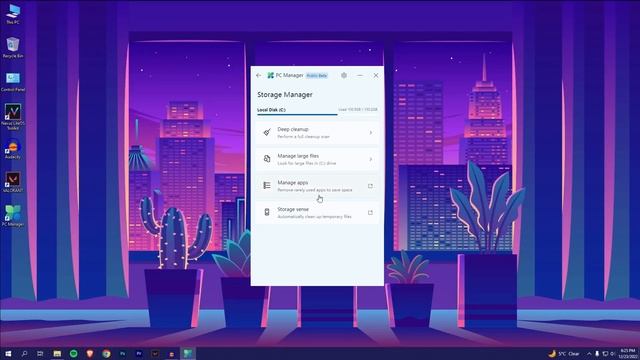Viewport: 640px width, 360px height.
Task: Open Photoshop from taskbar
Action: point(122,353)
